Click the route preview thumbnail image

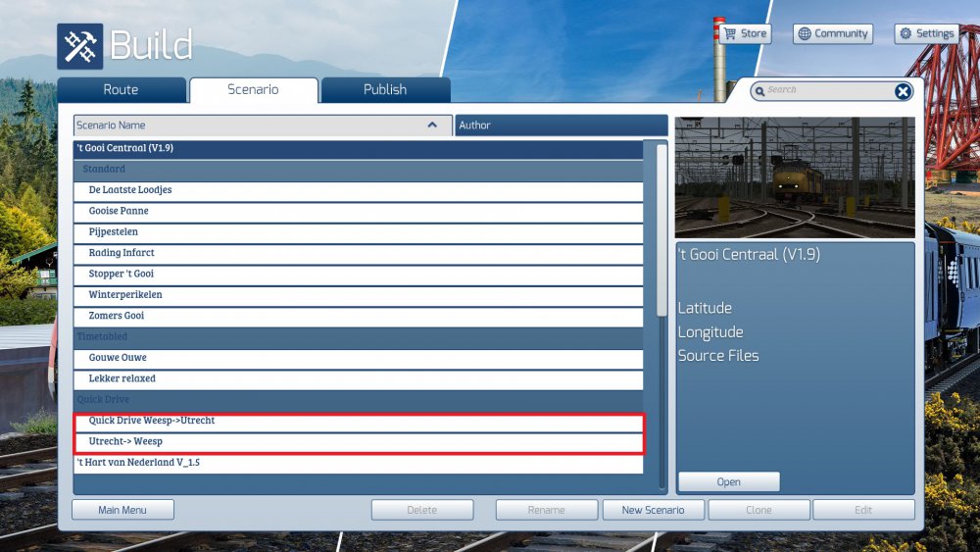coord(794,177)
